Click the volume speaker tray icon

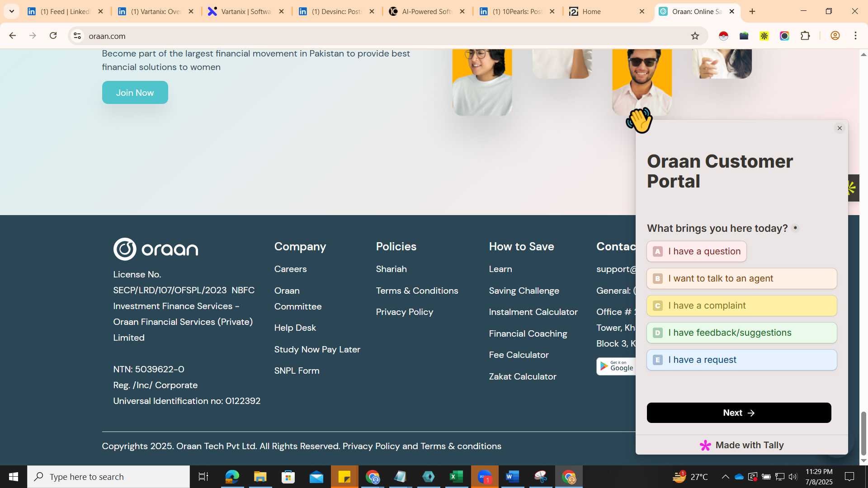(x=793, y=477)
